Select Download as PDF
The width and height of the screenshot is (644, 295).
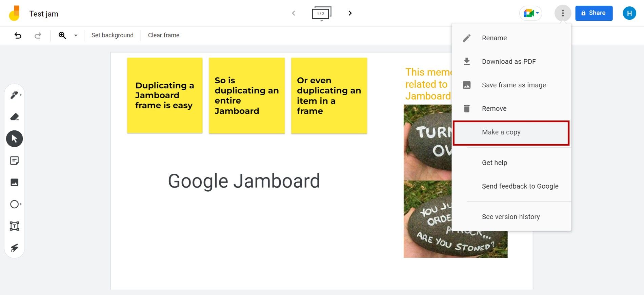(x=511, y=62)
